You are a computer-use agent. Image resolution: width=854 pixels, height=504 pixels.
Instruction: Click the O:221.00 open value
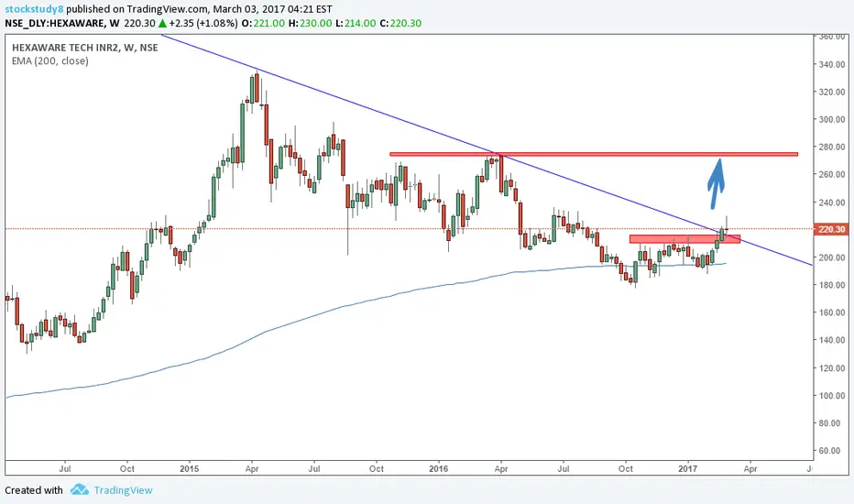coord(264,24)
